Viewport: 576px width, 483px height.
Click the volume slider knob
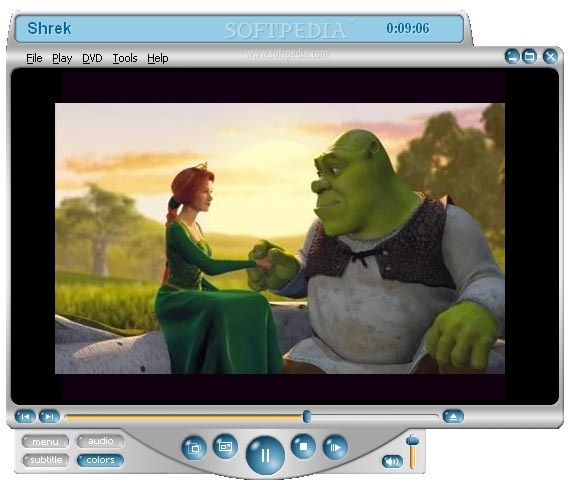tap(413, 440)
